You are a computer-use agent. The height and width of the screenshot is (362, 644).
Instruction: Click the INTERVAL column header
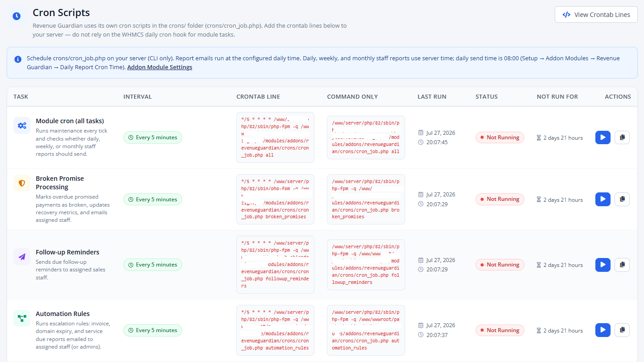click(138, 96)
